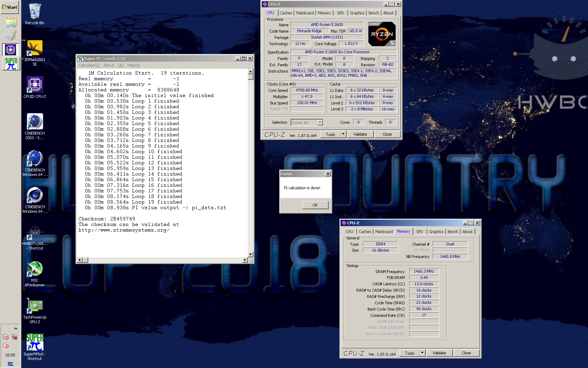Click the Super PI title bar icon
The image size is (588, 368).
[80, 59]
